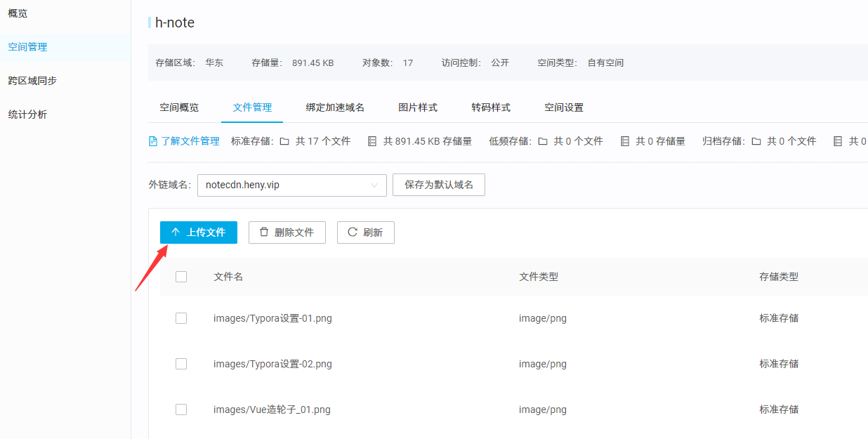Check the box for Vue造轮子_01.png
Image resolution: width=868 pixels, height=439 pixels.
(181, 409)
